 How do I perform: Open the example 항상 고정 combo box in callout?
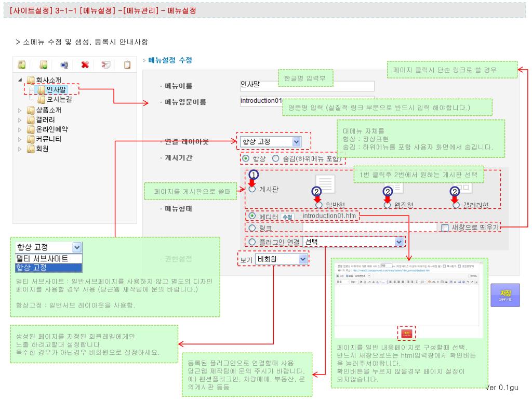coord(48,247)
